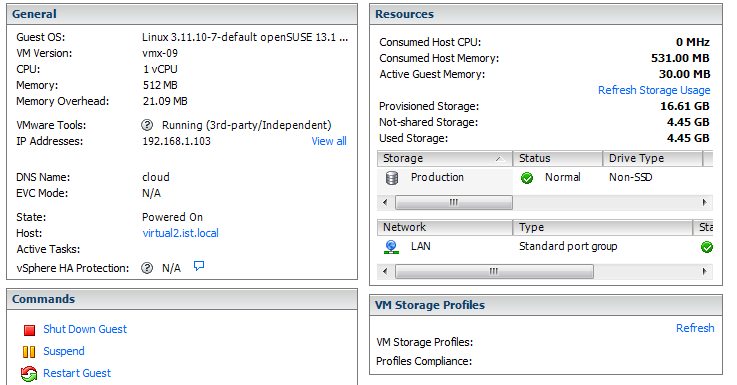The width and height of the screenshot is (737, 385).
Task: Click the 512 MB memory value
Action: [160, 85]
